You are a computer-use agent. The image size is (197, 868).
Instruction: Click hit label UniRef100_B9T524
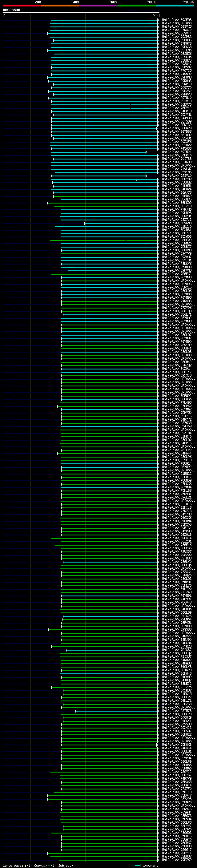(x=176, y=152)
